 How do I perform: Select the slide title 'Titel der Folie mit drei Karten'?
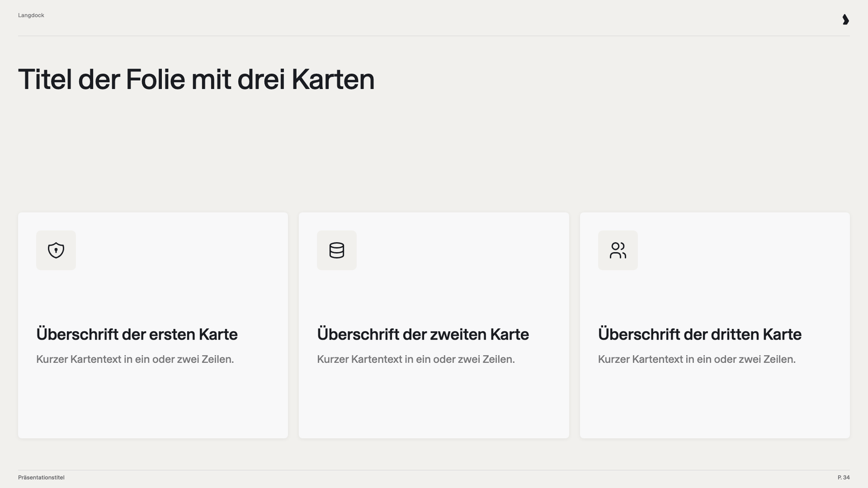(196, 79)
